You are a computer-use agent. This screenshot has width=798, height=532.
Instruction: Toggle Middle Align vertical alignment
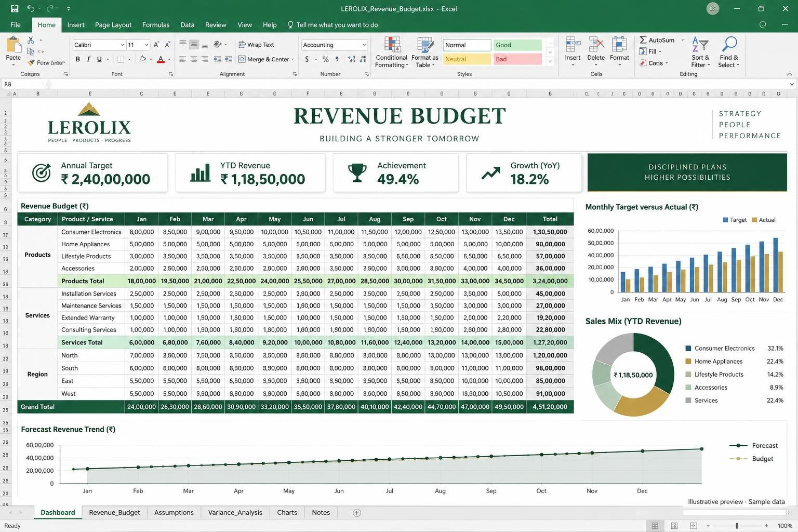pyautogui.click(x=193, y=45)
